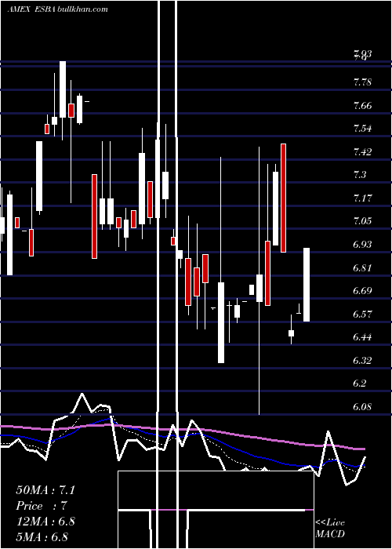Click the 'AMEX ESBA bullkhan.com' header text
Viewport: 392px width, 549px height.
(58, 9)
